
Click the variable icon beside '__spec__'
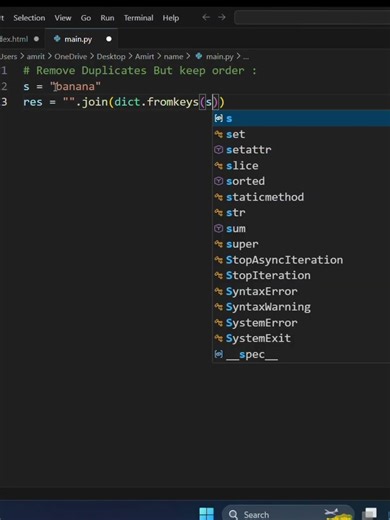coord(219,354)
